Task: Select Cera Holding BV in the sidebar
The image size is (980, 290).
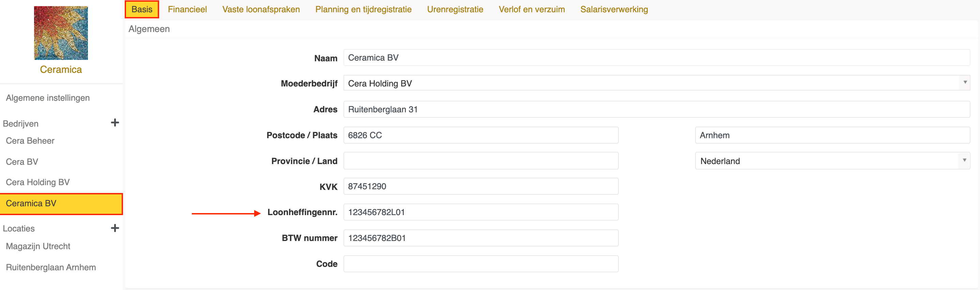Action: (38, 182)
